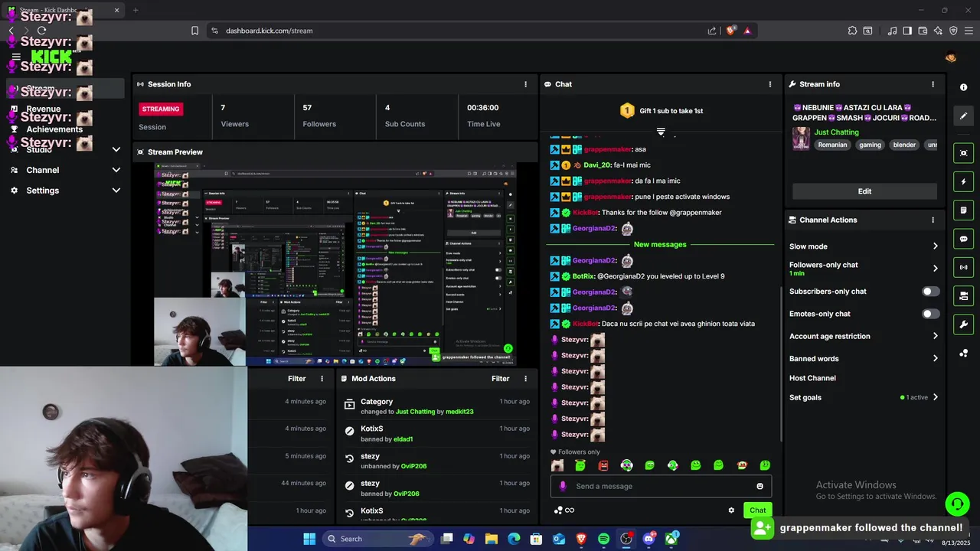The width and height of the screenshot is (980, 551).
Task: Click Host Channel action
Action: (x=812, y=378)
